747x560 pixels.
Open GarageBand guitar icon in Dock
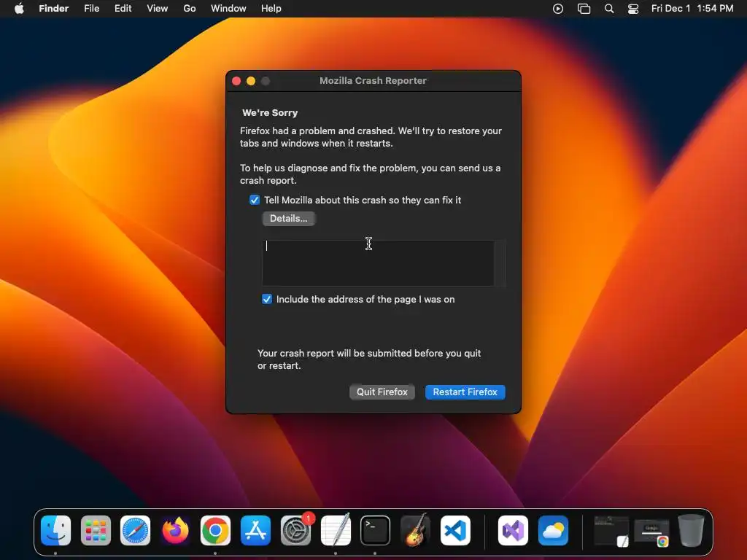pyautogui.click(x=415, y=531)
